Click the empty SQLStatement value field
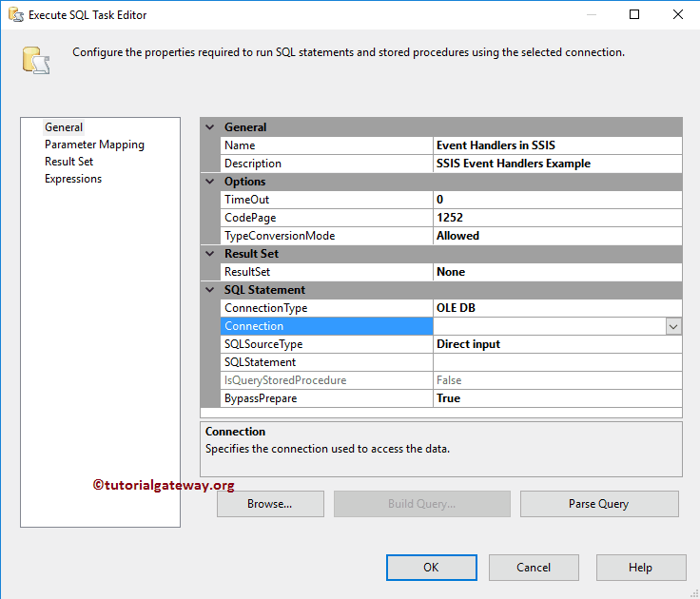 (557, 362)
